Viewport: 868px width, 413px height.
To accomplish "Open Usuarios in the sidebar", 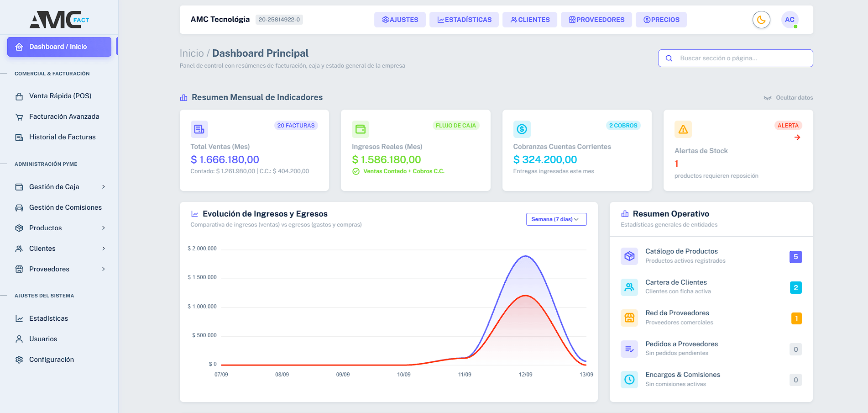I will pyautogui.click(x=59, y=339).
